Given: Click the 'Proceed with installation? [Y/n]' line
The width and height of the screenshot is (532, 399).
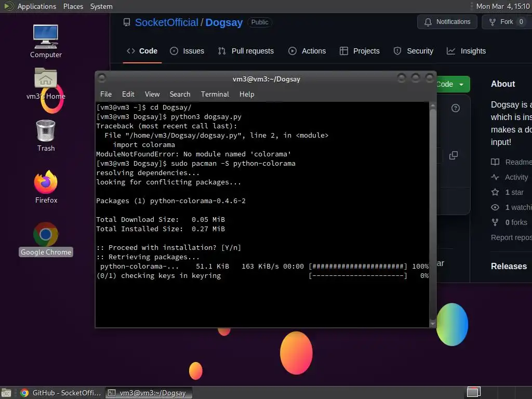Looking at the screenshot, I should [169, 248].
